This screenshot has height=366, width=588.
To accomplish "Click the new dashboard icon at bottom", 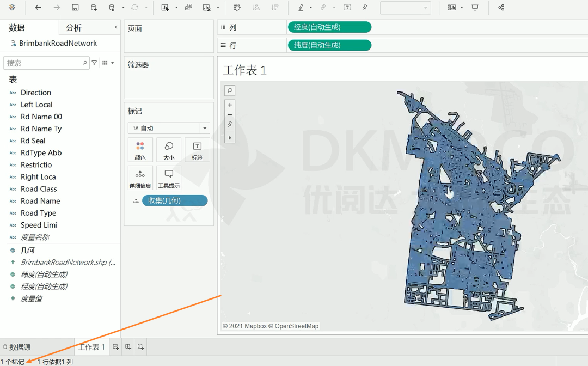I will 128,347.
